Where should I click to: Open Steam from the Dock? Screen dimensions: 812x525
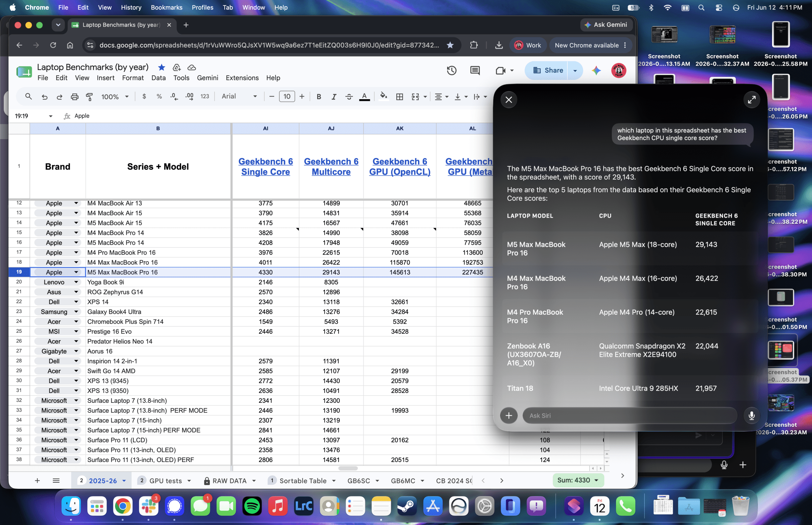(407, 506)
